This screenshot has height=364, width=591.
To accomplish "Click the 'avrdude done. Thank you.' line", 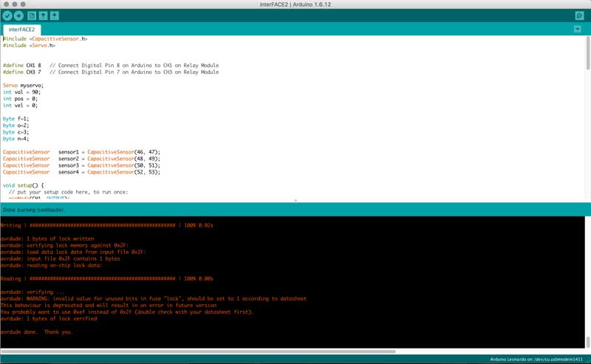I will [x=36, y=332].
